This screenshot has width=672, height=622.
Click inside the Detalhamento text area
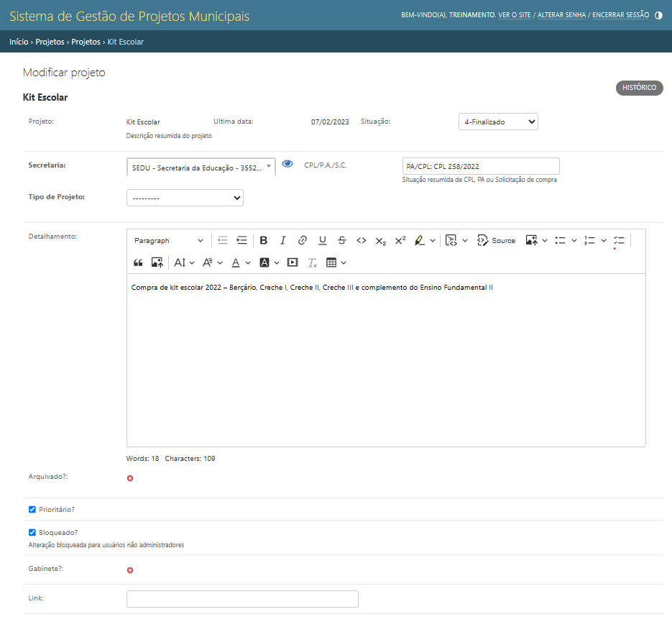point(386,360)
